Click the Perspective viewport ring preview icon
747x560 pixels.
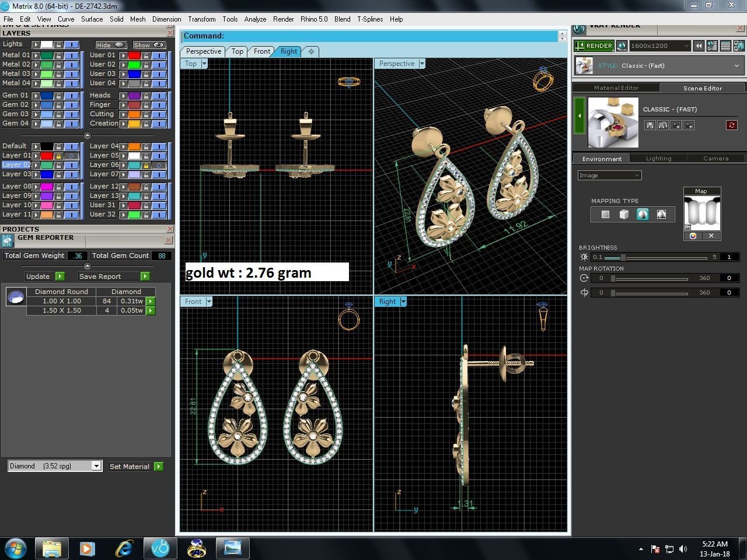(x=543, y=79)
